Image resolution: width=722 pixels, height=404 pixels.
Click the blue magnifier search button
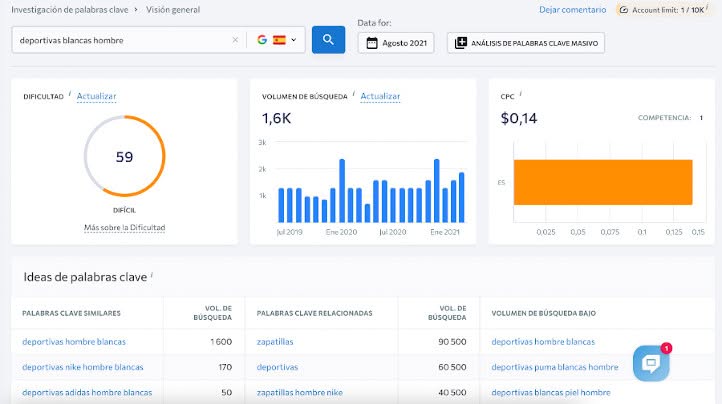tap(328, 40)
